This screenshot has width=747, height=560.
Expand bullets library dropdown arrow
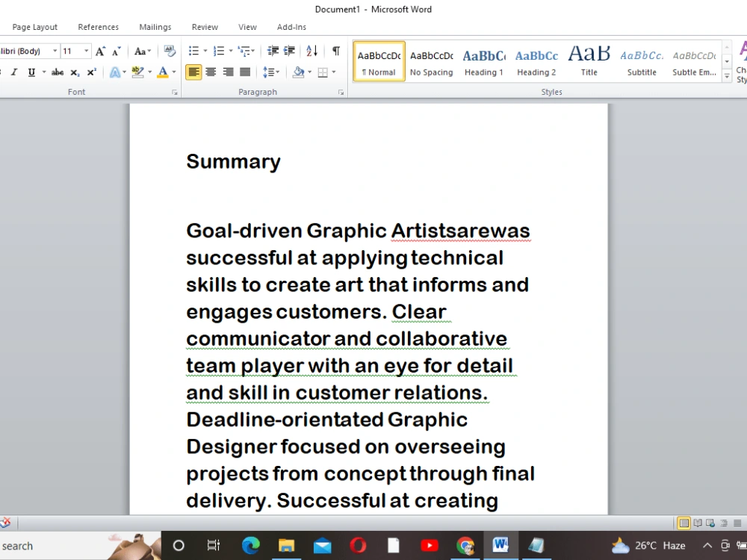click(205, 51)
